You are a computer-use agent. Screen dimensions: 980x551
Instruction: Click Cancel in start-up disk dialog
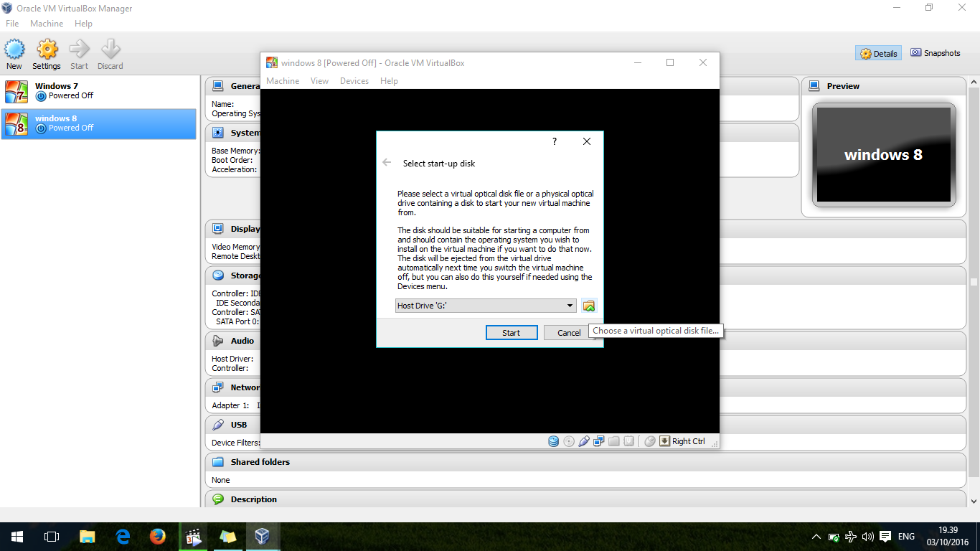click(x=569, y=333)
